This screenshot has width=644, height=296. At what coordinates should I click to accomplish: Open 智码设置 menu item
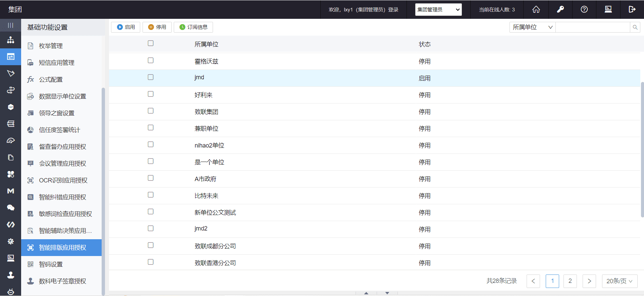[x=61, y=264]
